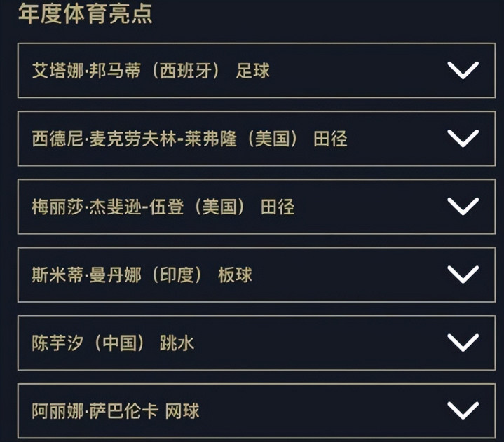This screenshot has height=442, width=504.
Task: Click 田径 in the 杰斐逊-伍登 row
Action: tap(278, 207)
